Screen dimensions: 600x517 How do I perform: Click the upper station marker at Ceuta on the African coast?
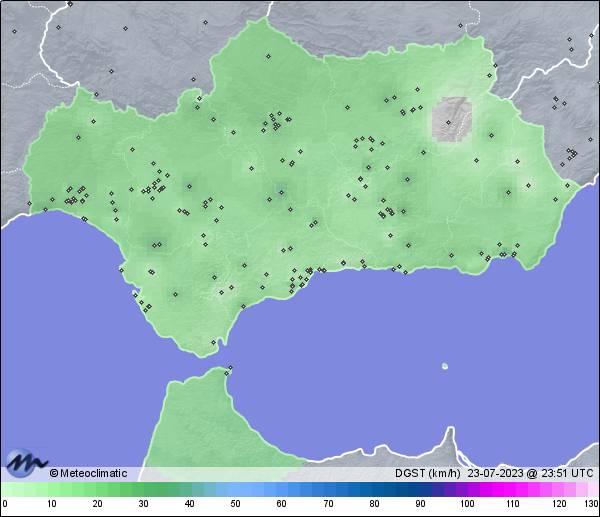pyautogui.click(x=230, y=368)
